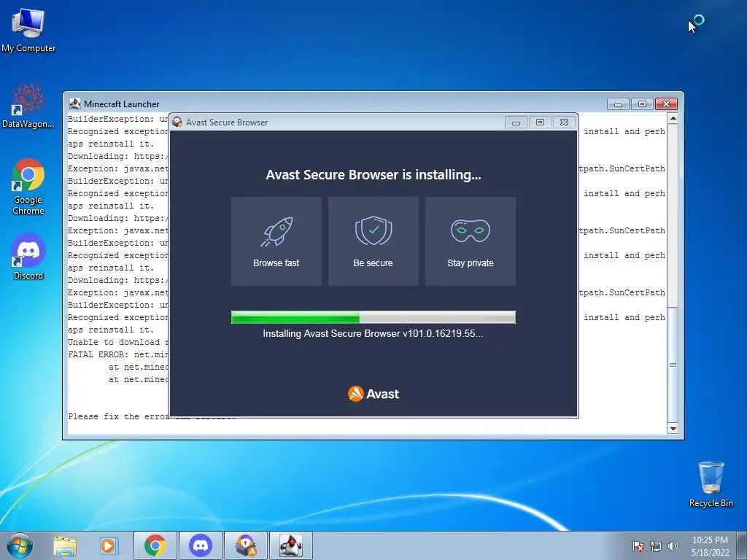Click the Browse fast rocket tile
Viewport: 747px width, 560px height.
(x=276, y=241)
